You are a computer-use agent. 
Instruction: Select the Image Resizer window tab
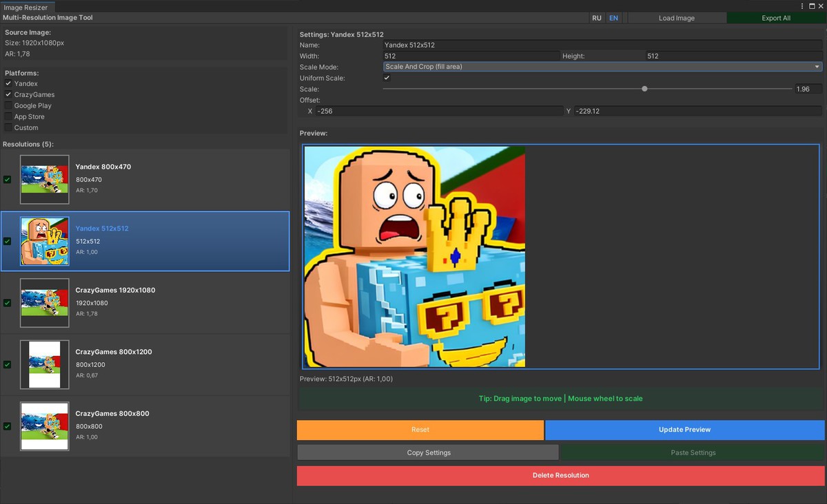25,7
